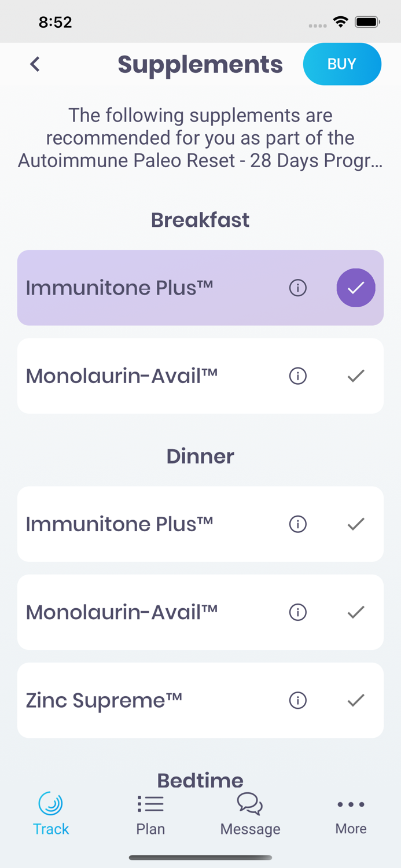Show Zinc Supreme info details
This screenshot has height=868, width=401.
click(x=298, y=700)
